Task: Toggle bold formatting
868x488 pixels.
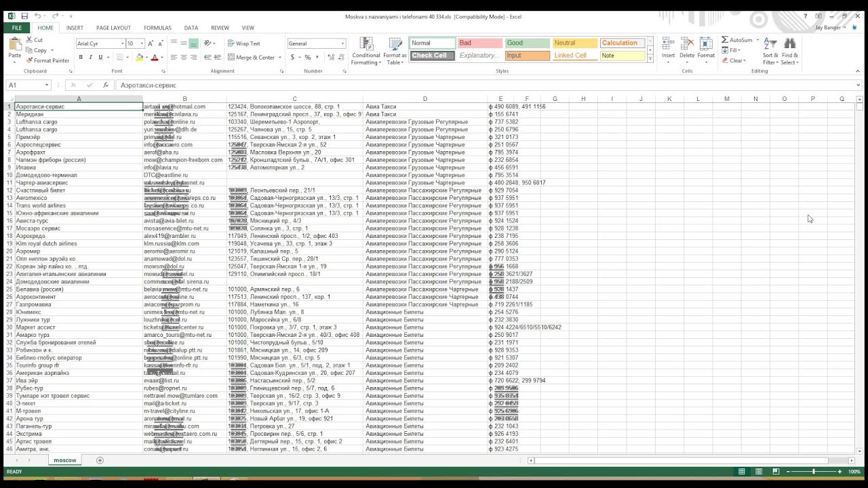Action: (x=81, y=58)
